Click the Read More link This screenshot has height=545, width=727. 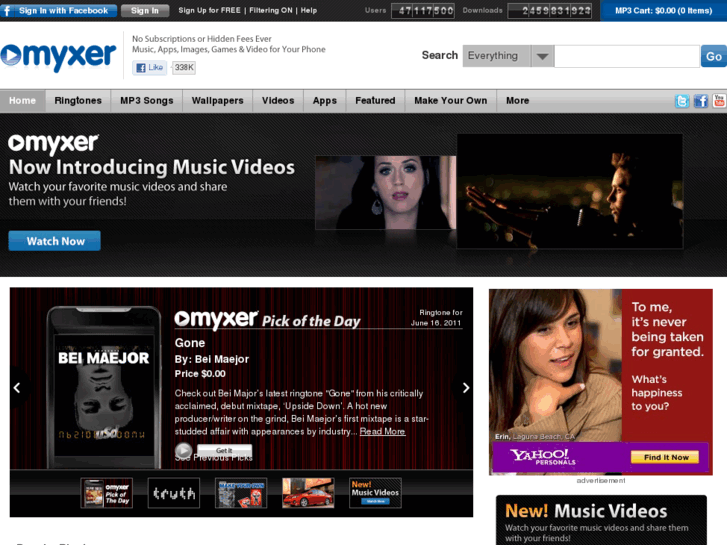tap(383, 431)
